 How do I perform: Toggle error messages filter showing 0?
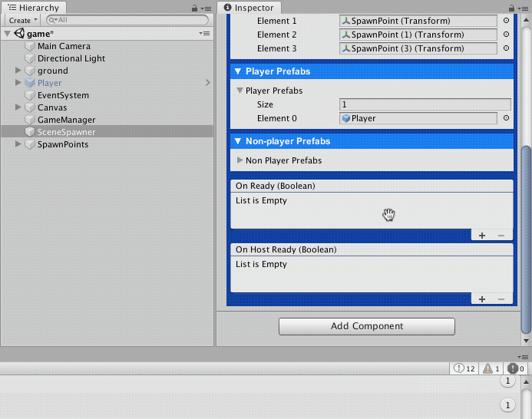pyautogui.click(x=516, y=369)
